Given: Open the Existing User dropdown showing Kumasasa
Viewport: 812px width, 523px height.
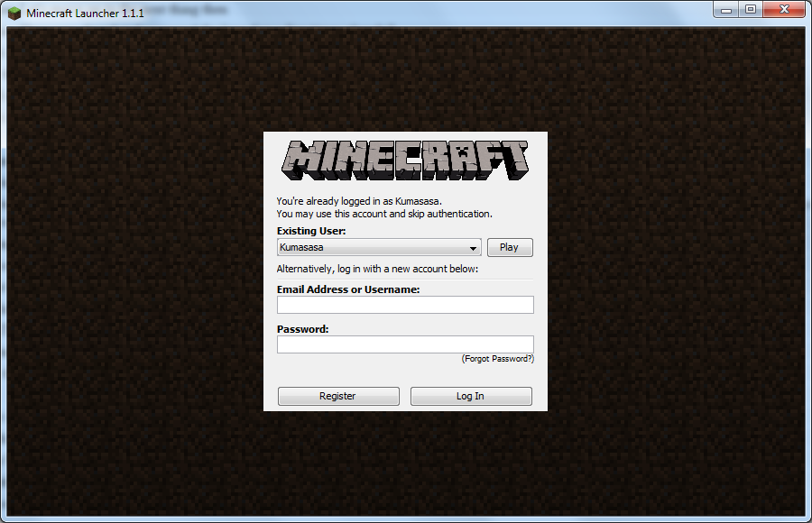Looking at the screenshot, I should (379, 247).
